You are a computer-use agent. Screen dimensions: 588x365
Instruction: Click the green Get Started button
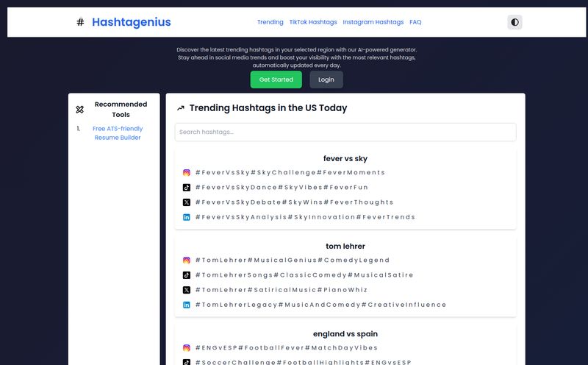pos(276,79)
